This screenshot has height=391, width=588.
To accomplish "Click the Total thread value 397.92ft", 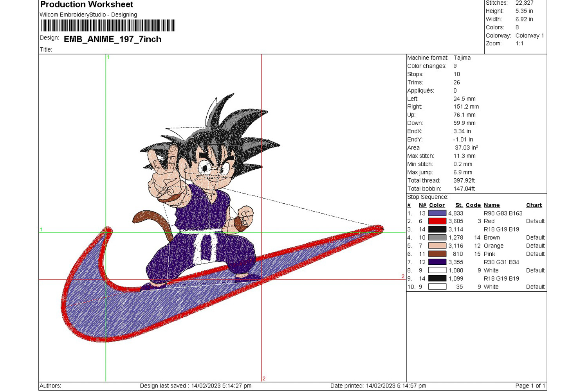I will pyautogui.click(x=464, y=181).
